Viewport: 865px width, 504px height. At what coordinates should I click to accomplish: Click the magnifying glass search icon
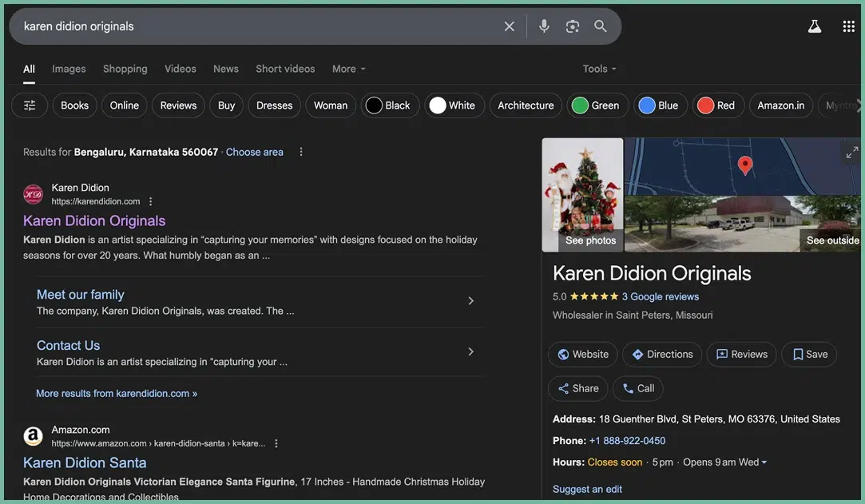(x=601, y=26)
